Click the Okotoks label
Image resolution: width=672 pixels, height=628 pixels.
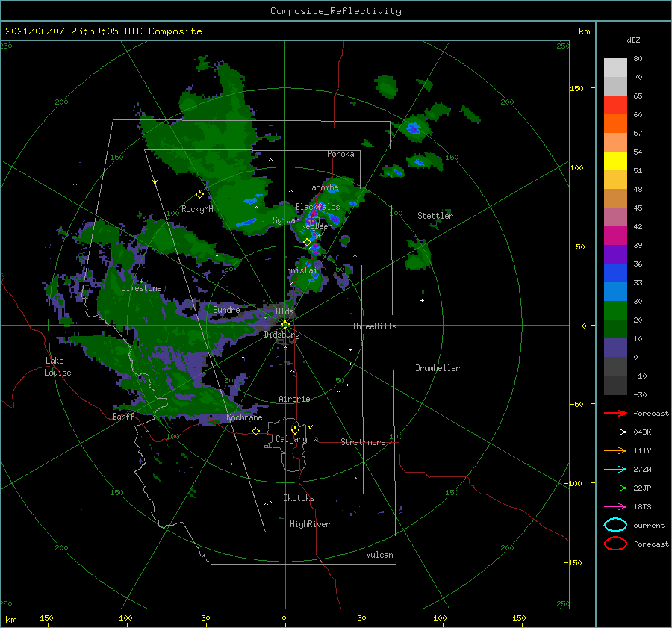tap(299, 498)
